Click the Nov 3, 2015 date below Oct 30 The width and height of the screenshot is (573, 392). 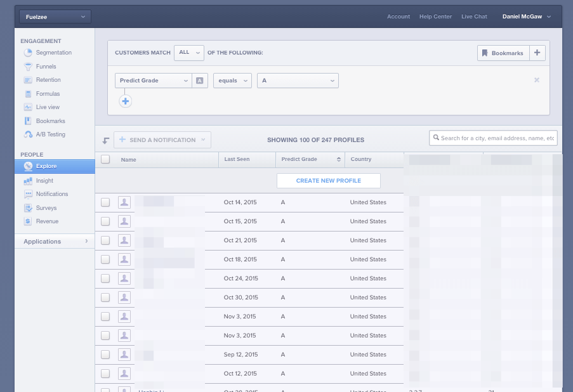[240, 317]
